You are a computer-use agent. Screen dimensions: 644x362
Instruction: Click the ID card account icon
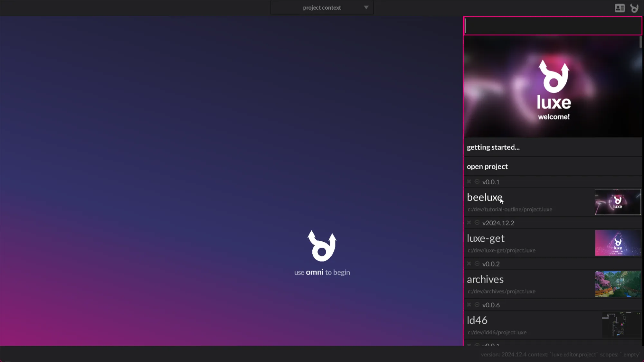coord(620,8)
